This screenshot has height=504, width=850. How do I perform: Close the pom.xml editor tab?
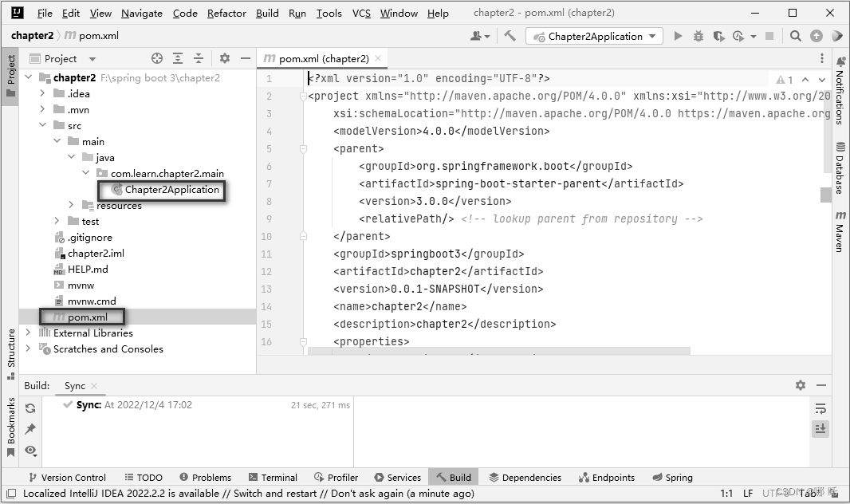(378, 58)
